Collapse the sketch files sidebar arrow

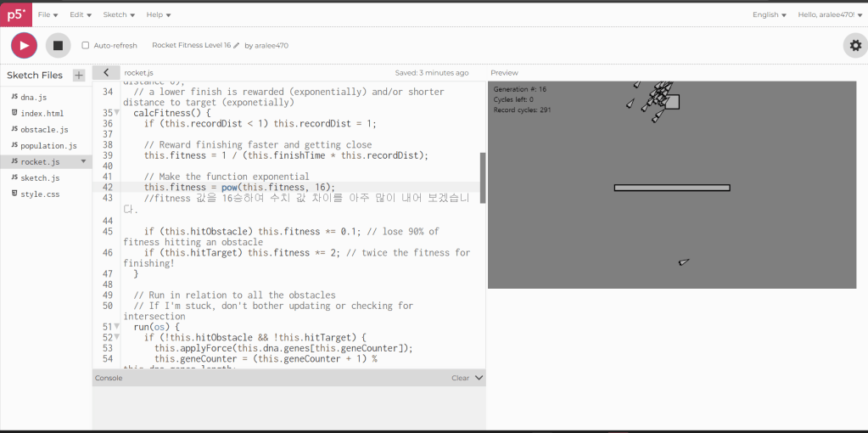[x=105, y=73]
